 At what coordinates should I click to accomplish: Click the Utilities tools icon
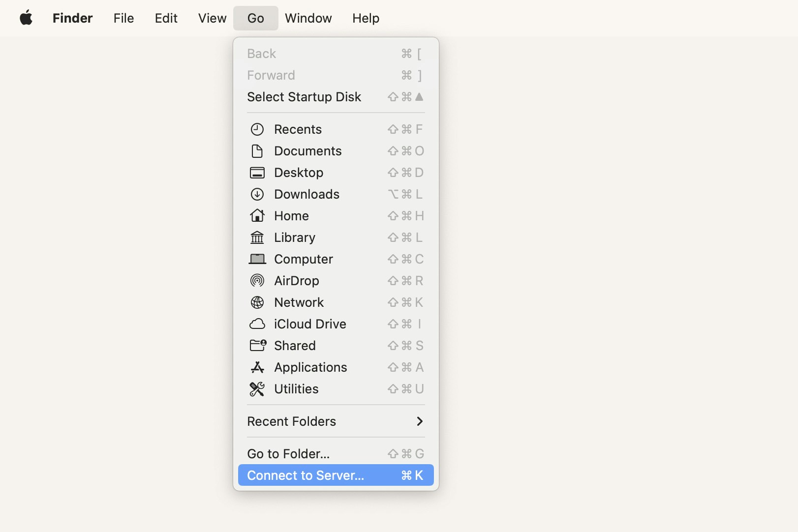coord(257,389)
